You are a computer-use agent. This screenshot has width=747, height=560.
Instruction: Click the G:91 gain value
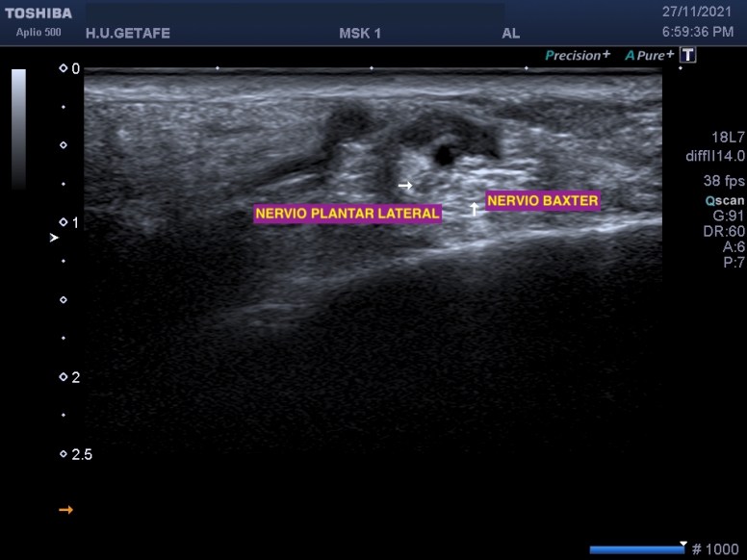click(726, 216)
